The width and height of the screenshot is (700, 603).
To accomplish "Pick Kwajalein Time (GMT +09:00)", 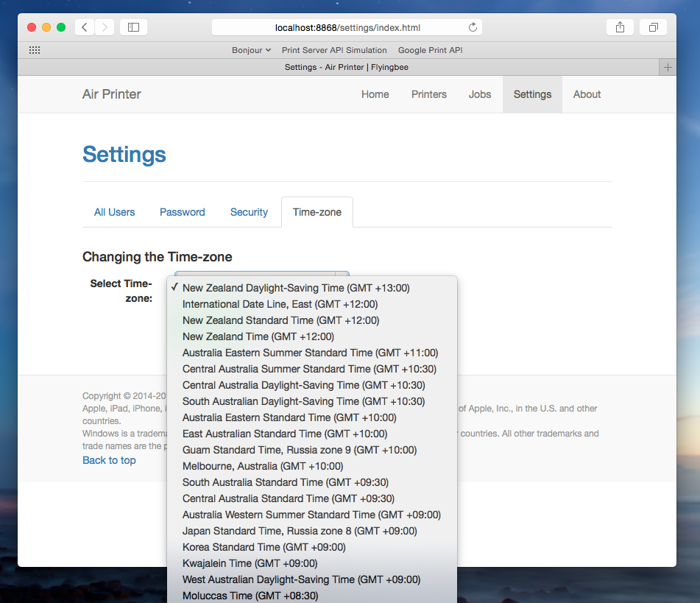I will coord(312,563).
